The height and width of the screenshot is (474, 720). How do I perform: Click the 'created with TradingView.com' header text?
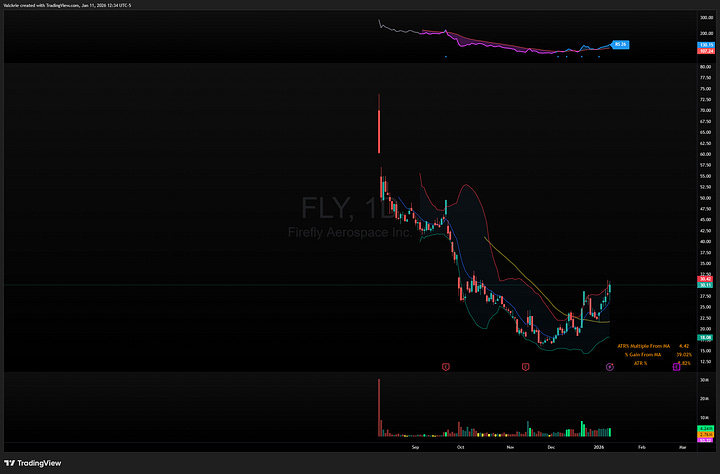(49, 6)
